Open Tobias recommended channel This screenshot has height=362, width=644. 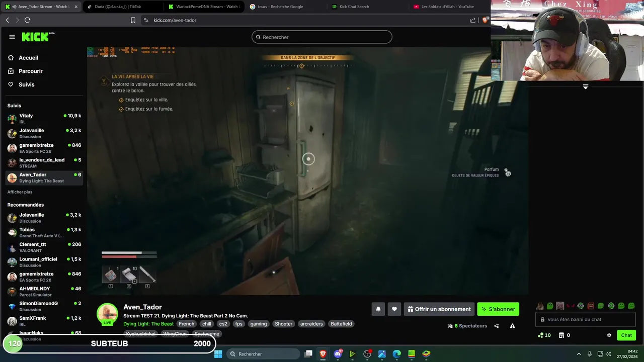click(x=44, y=232)
